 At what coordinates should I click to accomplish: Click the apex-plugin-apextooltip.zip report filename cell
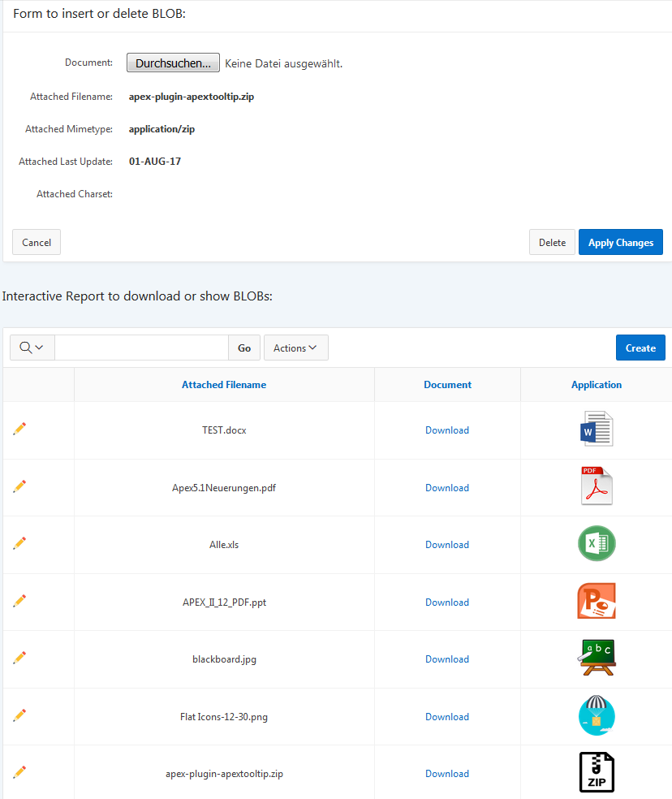tap(224, 774)
